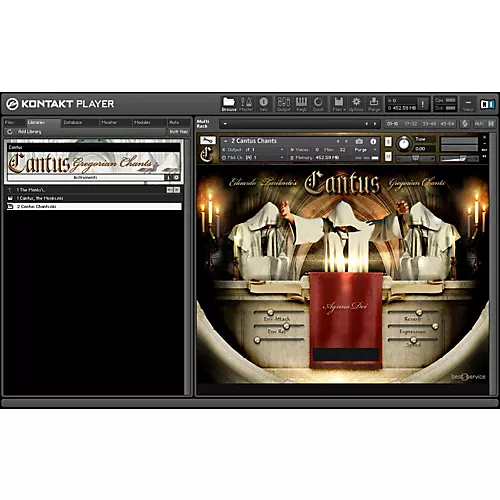This screenshot has width=500, height=500.
Task: Click the wrench edit instrument icon
Action: click(x=208, y=140)
